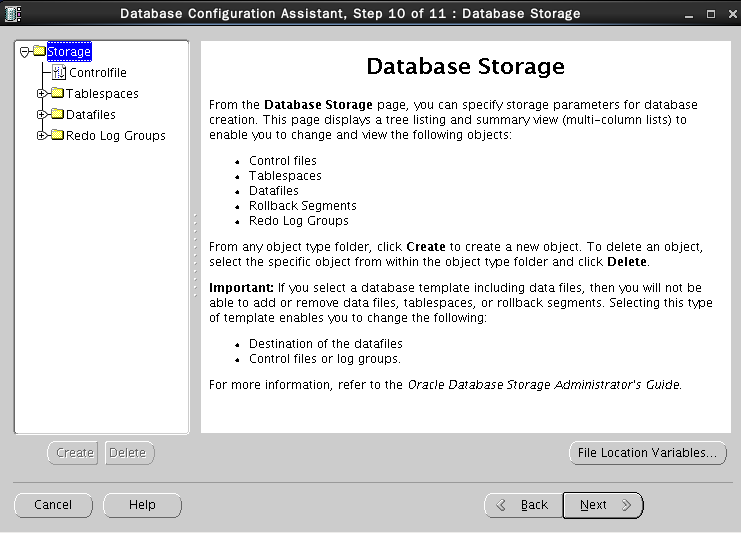Click the Datafiles folder icon
The width and height of the screenshot is (741, 533).
pos(57,115)
